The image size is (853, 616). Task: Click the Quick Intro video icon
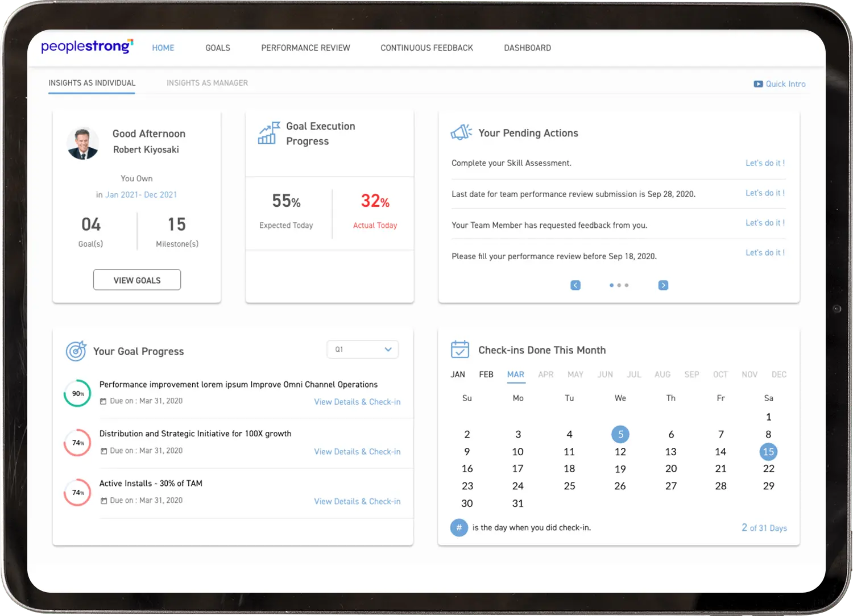(x=758, y=84)
